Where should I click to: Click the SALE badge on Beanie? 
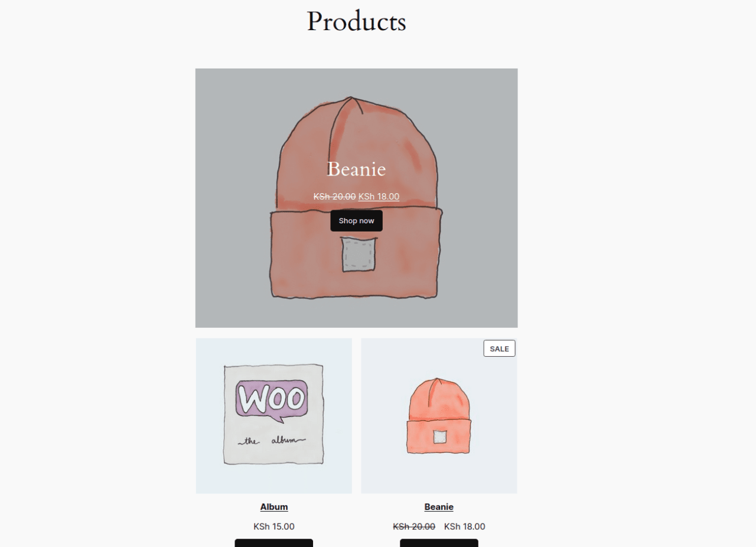click(x=499, y=349)
